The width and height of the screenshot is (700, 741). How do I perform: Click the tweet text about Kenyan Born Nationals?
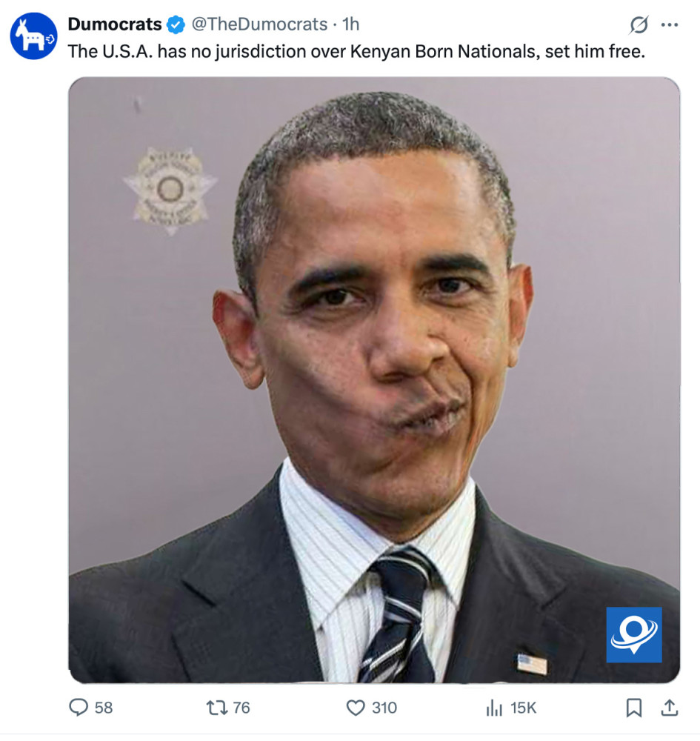tap(356, 51)
